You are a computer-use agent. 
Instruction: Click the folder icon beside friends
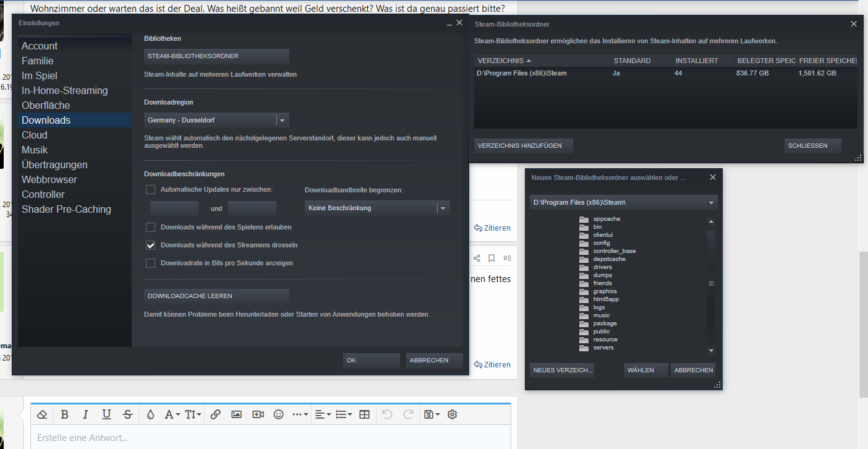584,283
